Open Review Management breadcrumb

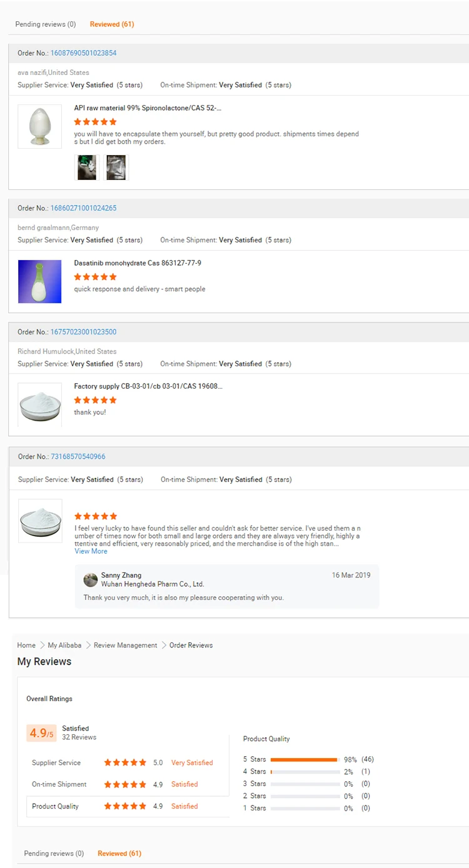coord(125,645)
